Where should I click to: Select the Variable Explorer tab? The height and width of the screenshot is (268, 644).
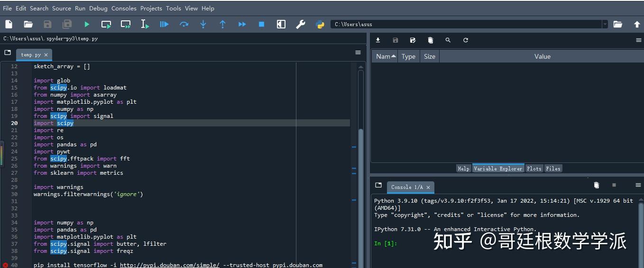point(498,169)
